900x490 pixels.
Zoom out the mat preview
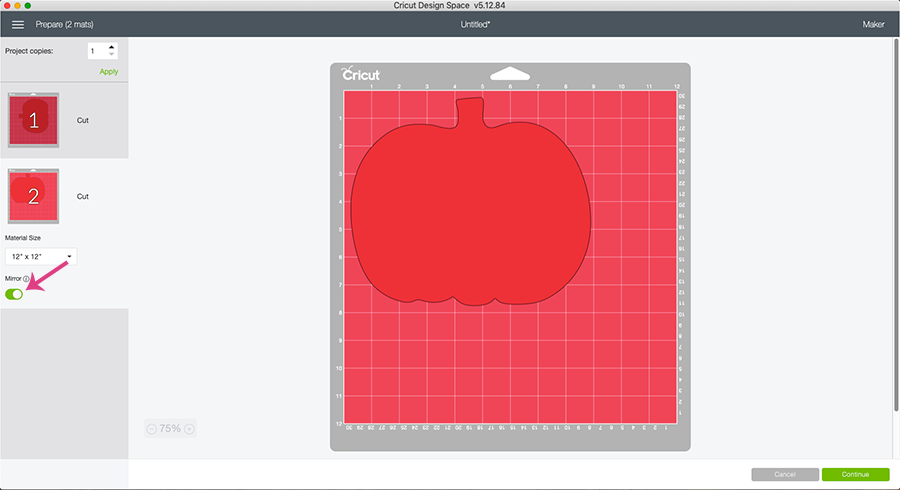point(151,429)
